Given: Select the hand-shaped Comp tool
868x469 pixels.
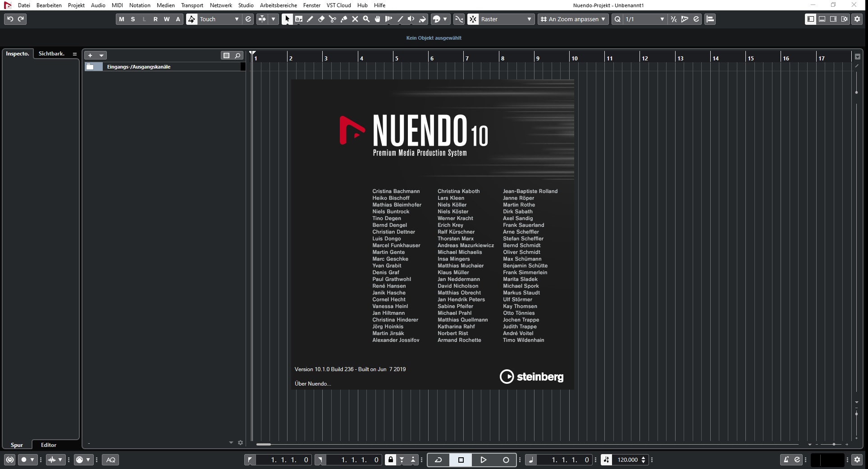Looking at the screenshot, I should [x=377, y=19].
